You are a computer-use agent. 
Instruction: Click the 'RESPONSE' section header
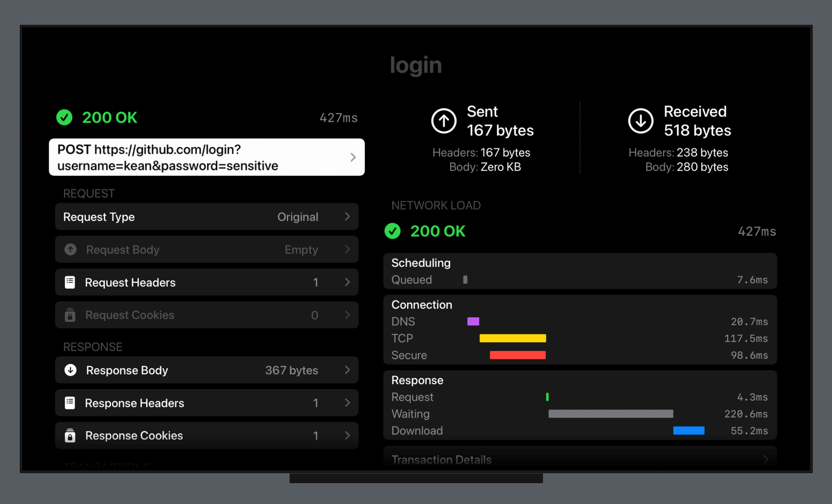92,347
